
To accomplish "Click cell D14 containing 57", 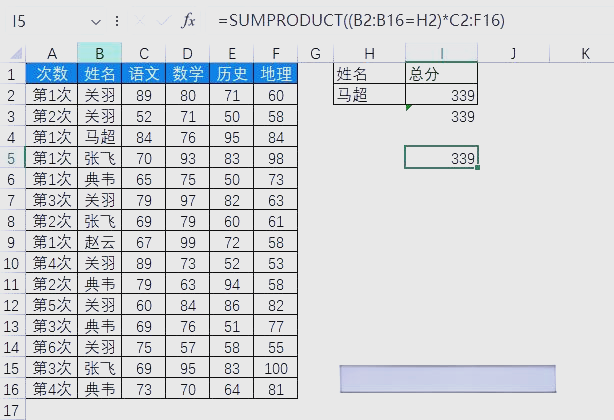I will coord(188,347).
